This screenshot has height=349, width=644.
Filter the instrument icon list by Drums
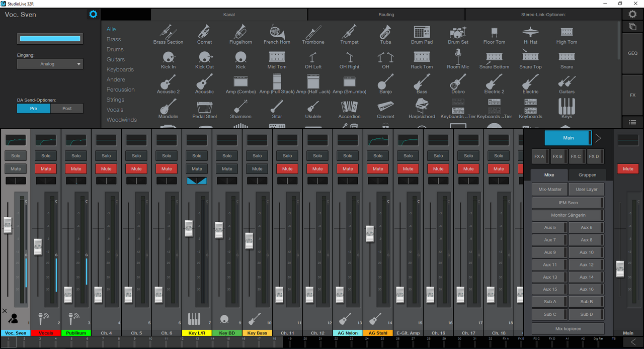(115, 49)
